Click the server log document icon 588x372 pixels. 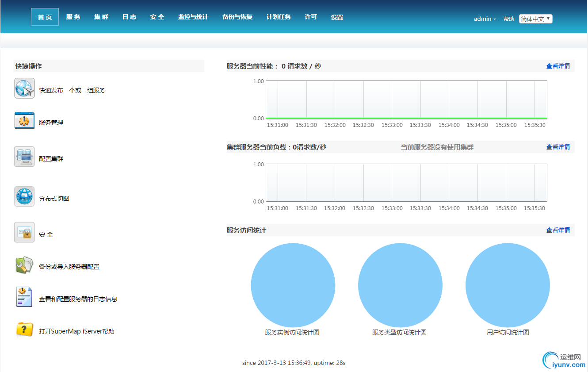[x=24, y=297]
